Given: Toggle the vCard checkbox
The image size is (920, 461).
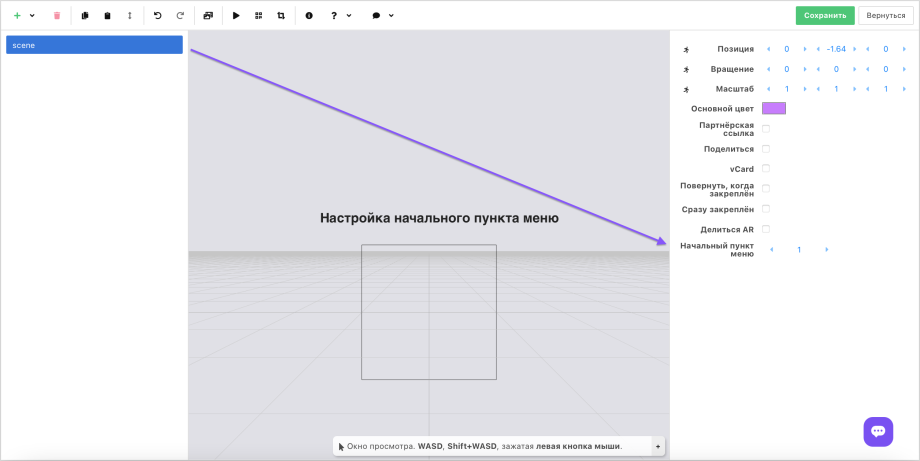Looking at the screenshot, I should (766, 169).
